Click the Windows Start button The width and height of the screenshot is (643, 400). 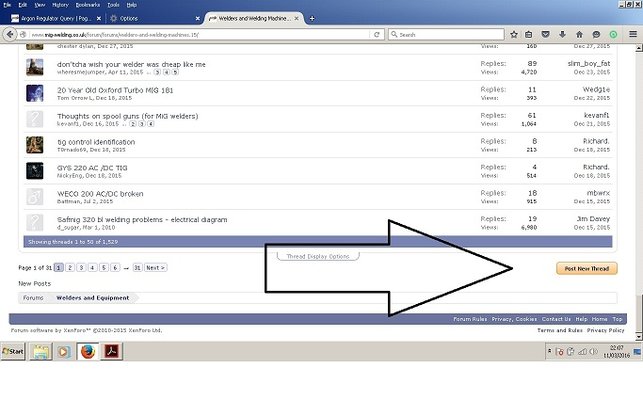point(13,352)
